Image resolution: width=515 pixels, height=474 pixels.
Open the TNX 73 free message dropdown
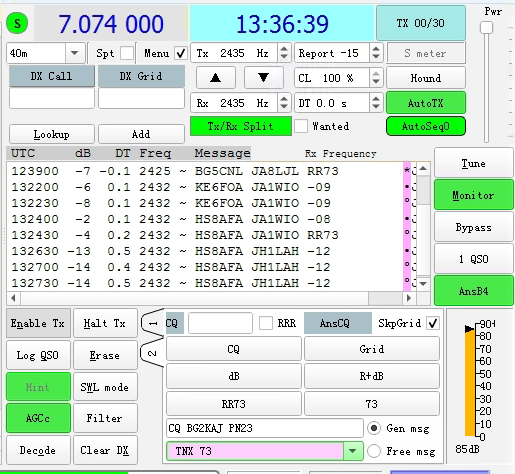tap(353, 451)
